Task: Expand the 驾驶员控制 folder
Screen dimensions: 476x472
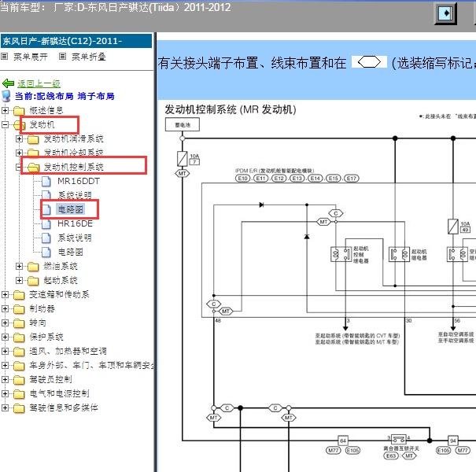Action: pyautogui.click(x=5, y=379)
